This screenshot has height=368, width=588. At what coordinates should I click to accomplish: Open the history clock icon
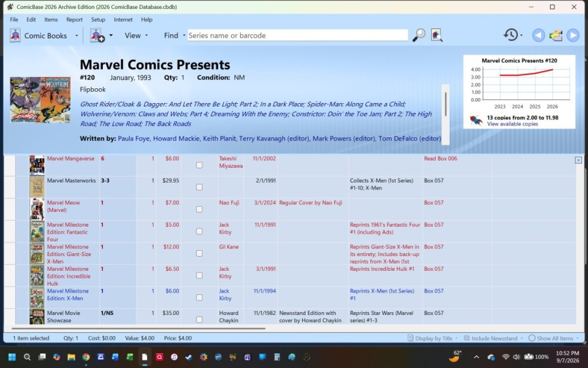coord(511,35)
